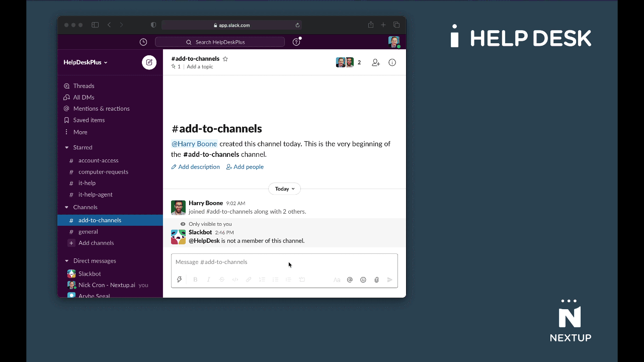Show Safari tab overview
Image resolution: width=644 pixels, height=362 pixels.
(396, 25)
